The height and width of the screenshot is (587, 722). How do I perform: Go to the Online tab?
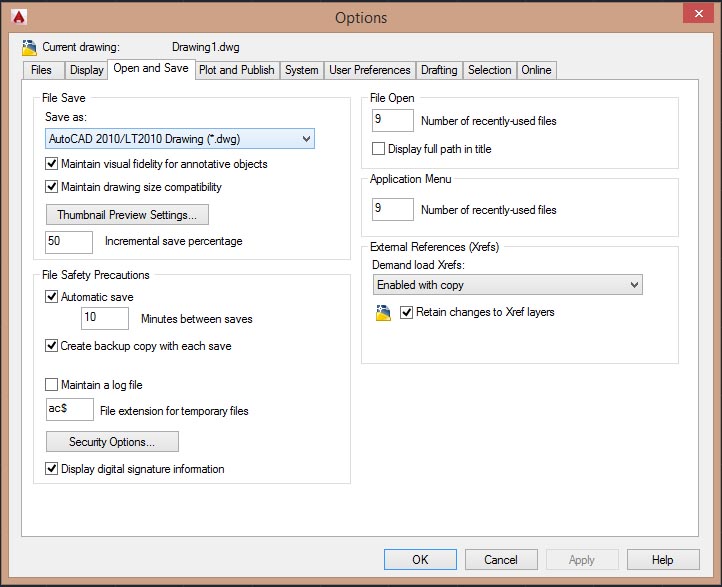pos(536,70)
